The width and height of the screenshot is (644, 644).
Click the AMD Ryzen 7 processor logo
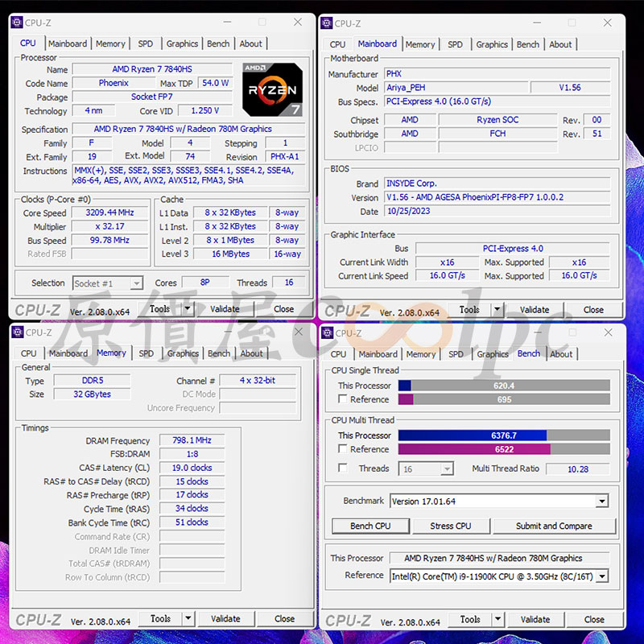coord(272,89)
